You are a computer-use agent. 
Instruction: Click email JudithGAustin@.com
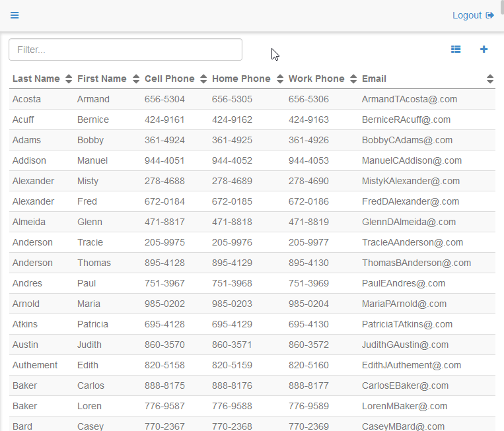405,345
